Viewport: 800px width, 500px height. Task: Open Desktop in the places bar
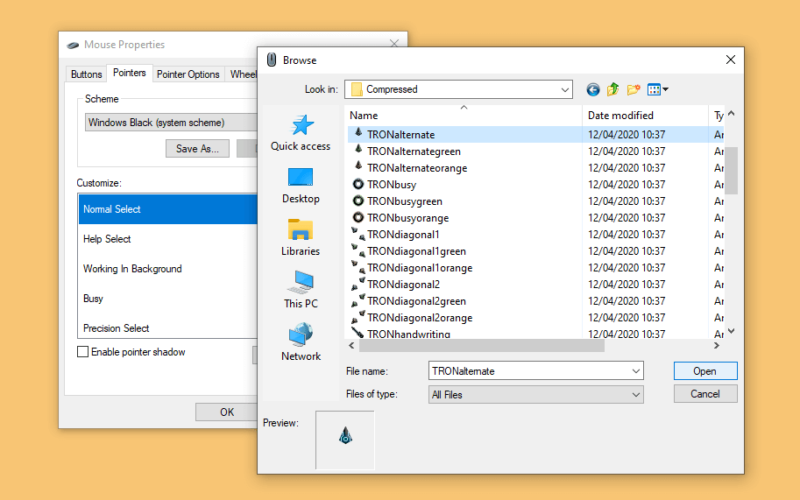point(301,186)
